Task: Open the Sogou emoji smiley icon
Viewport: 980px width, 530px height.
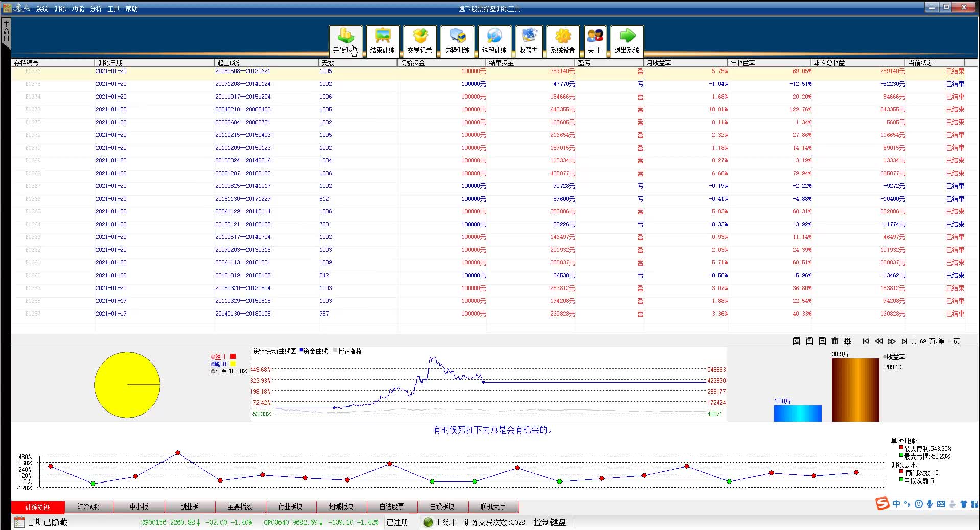Action: [x=919, y=504]
